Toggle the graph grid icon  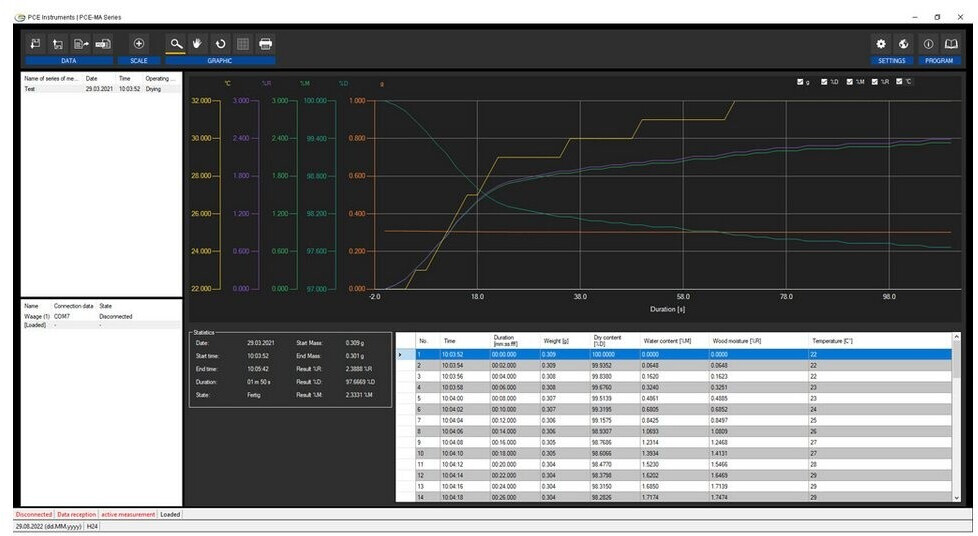click(242, 44)
